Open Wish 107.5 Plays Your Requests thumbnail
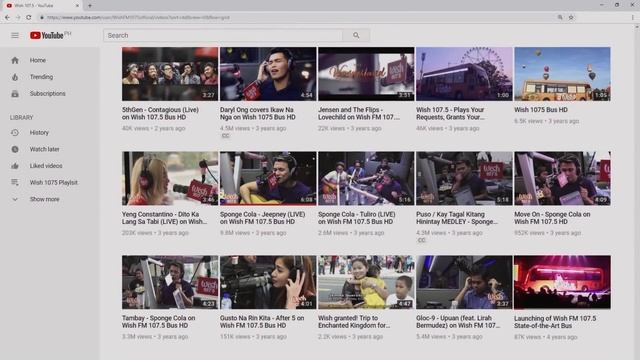 464,74
